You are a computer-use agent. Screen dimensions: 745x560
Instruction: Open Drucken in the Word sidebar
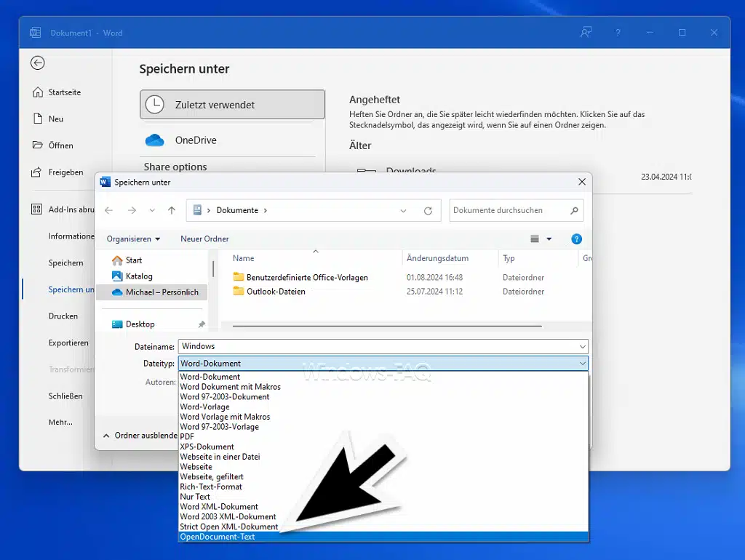(x=63, y=316)
